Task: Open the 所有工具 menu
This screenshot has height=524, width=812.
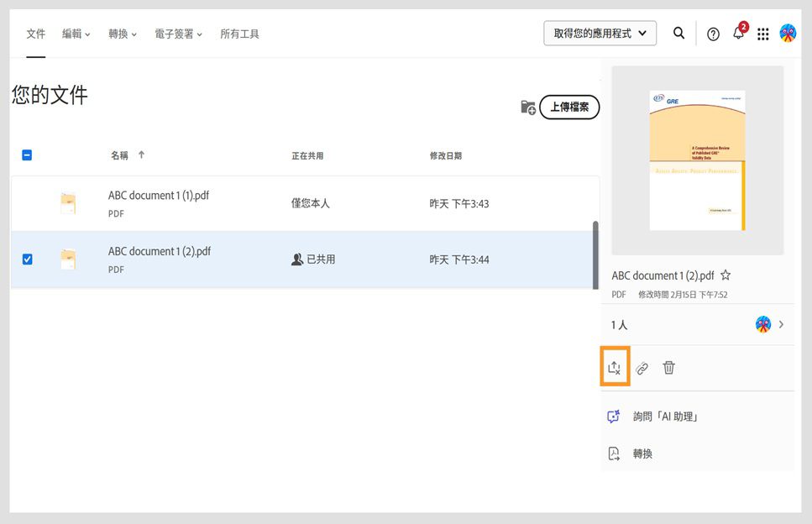Action: 240,34
